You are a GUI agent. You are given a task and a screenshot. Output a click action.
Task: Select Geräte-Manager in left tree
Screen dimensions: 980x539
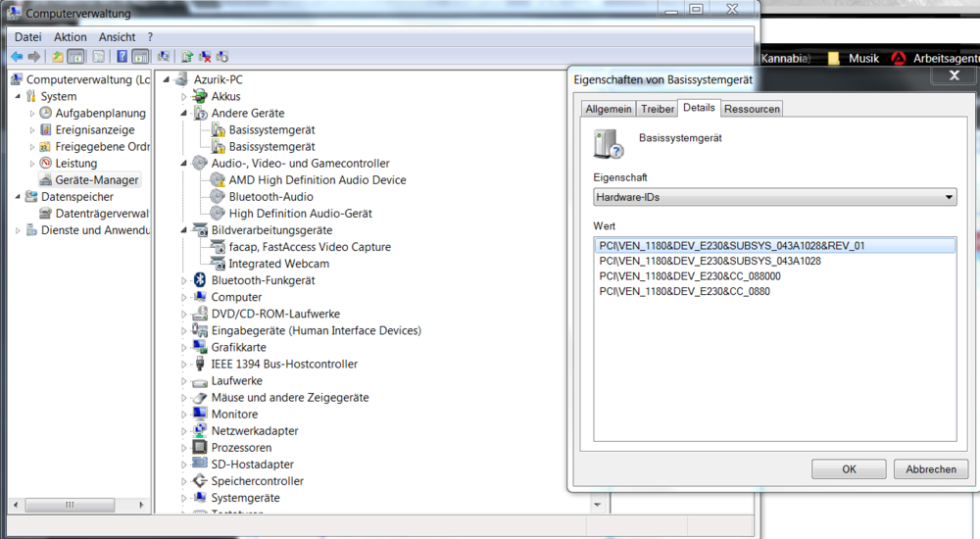(97, 180)
